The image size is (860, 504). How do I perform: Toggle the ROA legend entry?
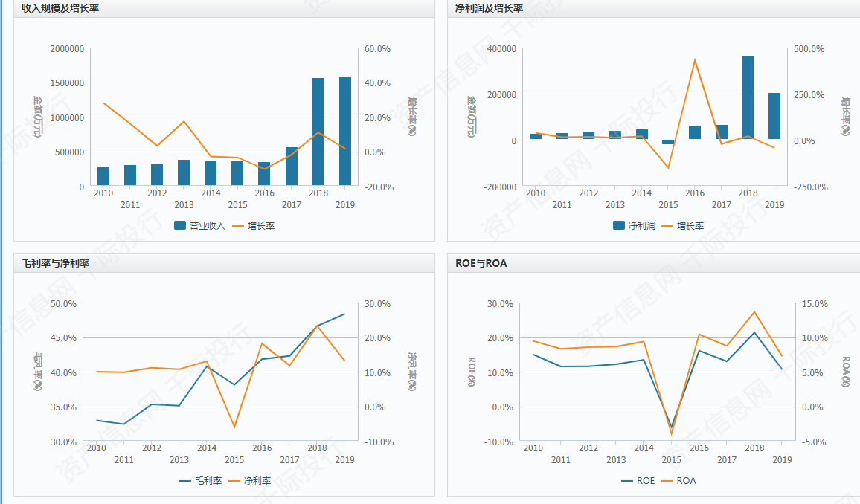(678, 480)
